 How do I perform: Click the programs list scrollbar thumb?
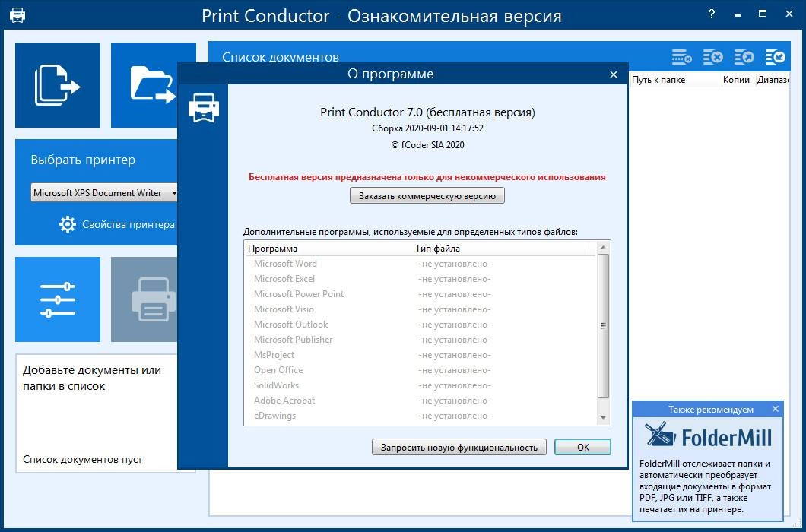604,326
